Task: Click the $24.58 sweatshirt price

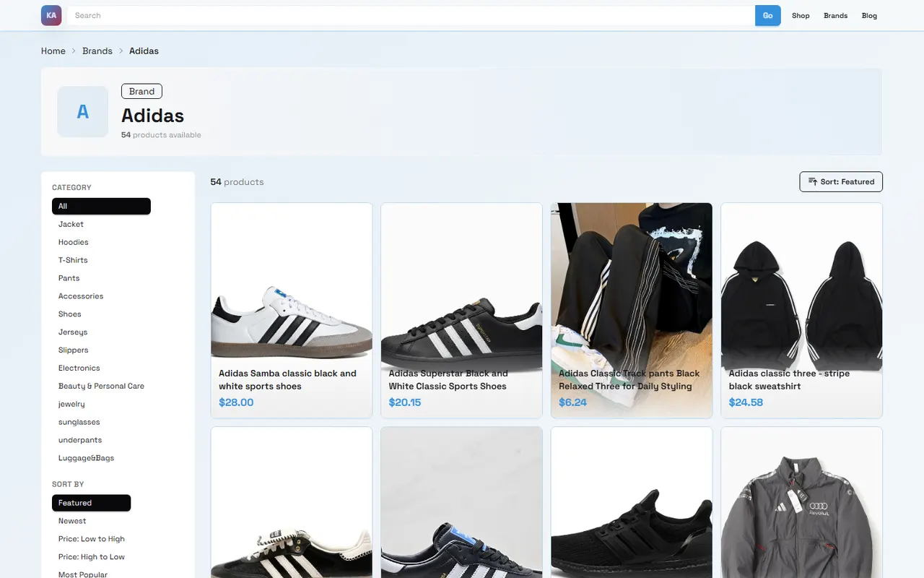Action: [x=746, y=402]
